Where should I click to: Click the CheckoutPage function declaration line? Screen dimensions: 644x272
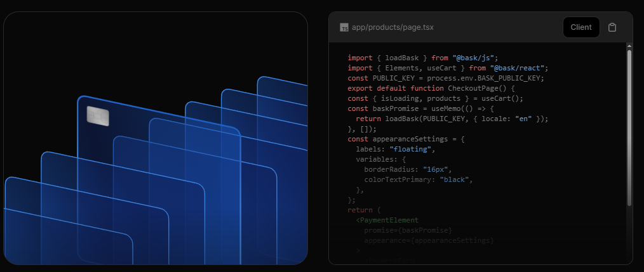tap(431, 88)
